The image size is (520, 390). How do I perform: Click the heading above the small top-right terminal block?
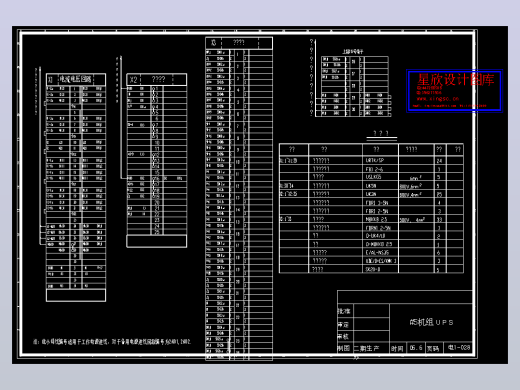pos(353,52)
